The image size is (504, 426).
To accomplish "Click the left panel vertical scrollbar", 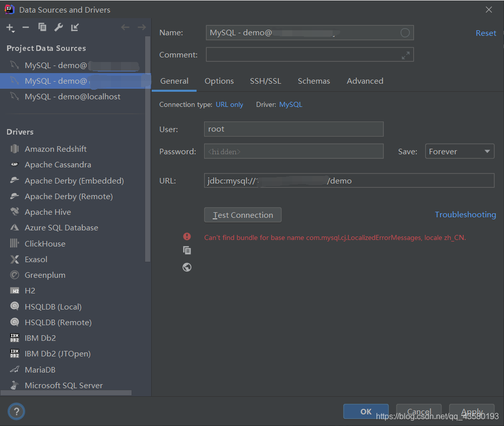I will [x=148, y=149].
